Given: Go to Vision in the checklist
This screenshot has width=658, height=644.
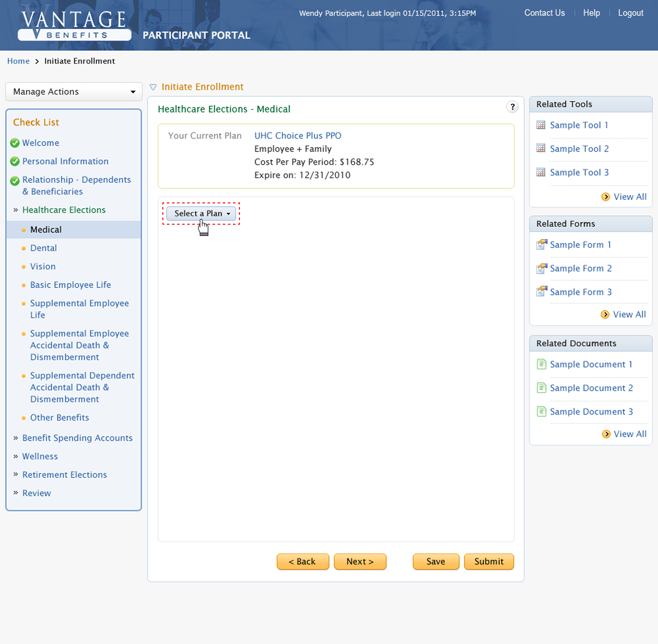Looking at the screenshot, I should 43,267.
